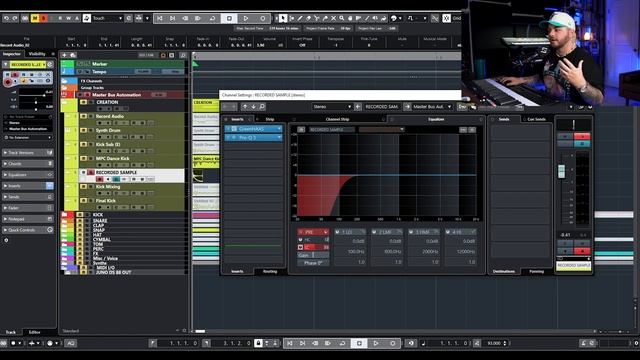Select the Mute X tool
Screen dimensions: 640x360
pos(333,18)
